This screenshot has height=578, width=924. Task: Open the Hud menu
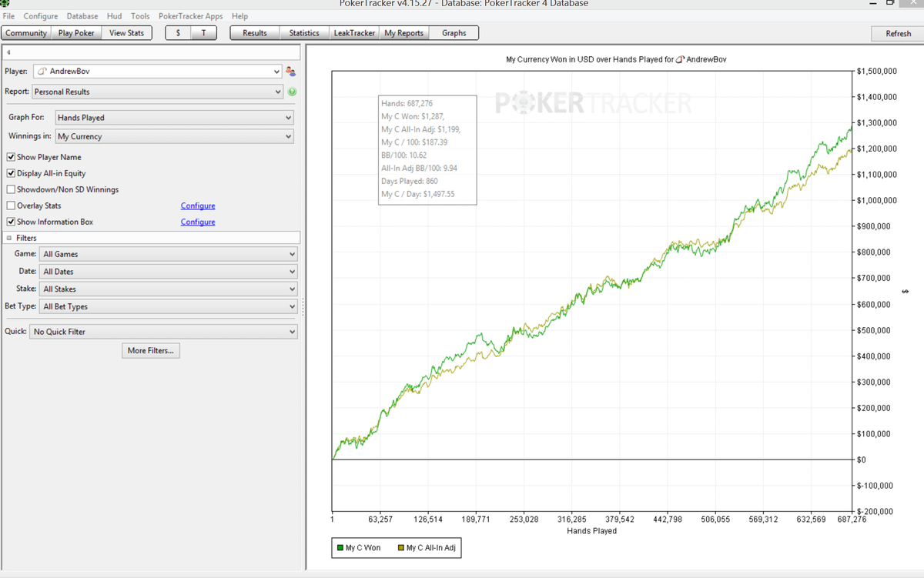[x=114, y=16]
